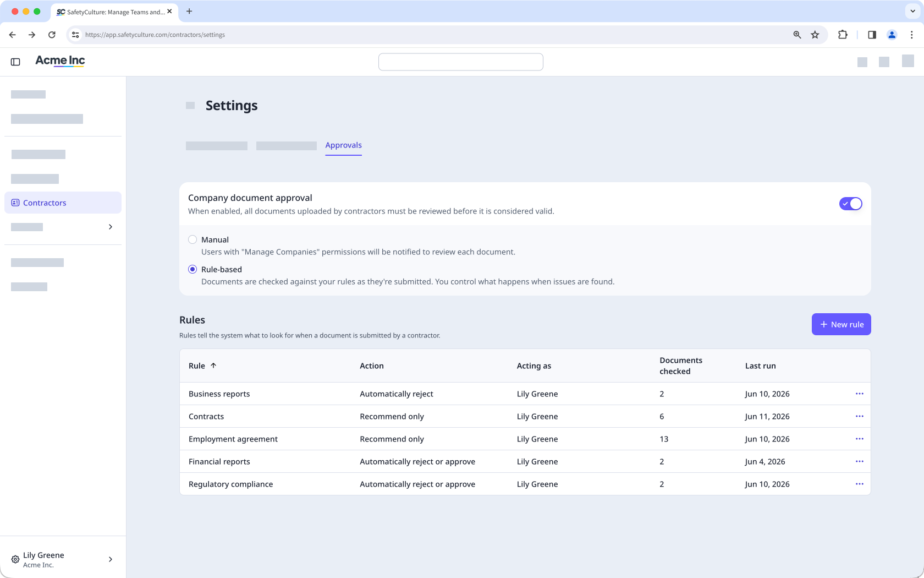Open the settings gear next to Lily Greene
924x578 pixels.
(x=15, y=559)
